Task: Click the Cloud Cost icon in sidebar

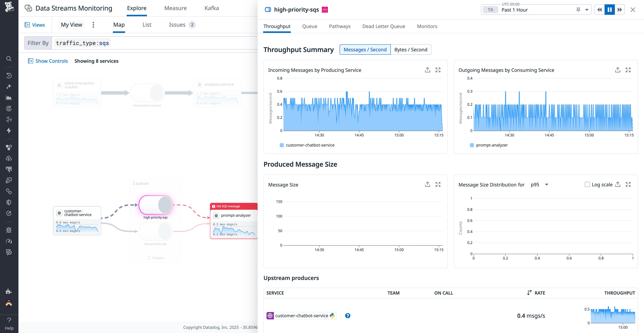Action: [x=9, y=158]
